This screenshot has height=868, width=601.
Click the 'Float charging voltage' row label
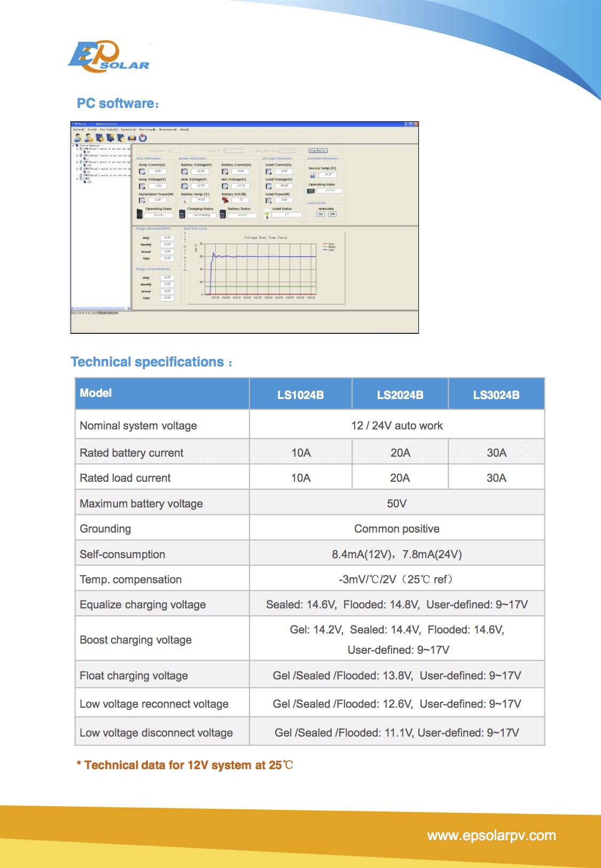[x=134, y=676]
